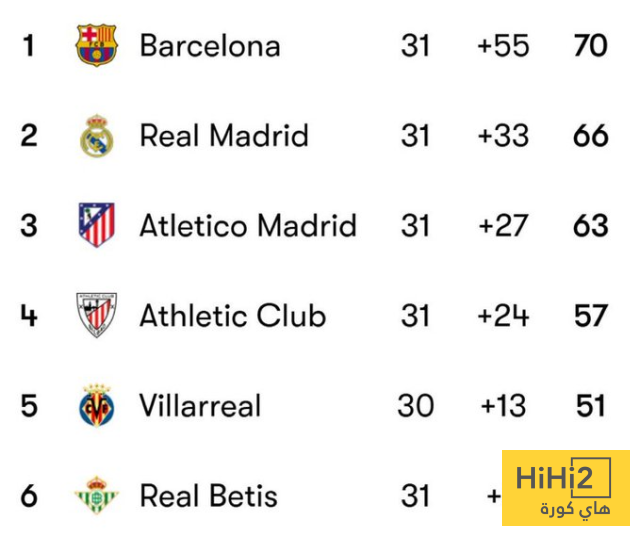Click the Villarreal club crest

pyautogui.click(x=96, y=406)
